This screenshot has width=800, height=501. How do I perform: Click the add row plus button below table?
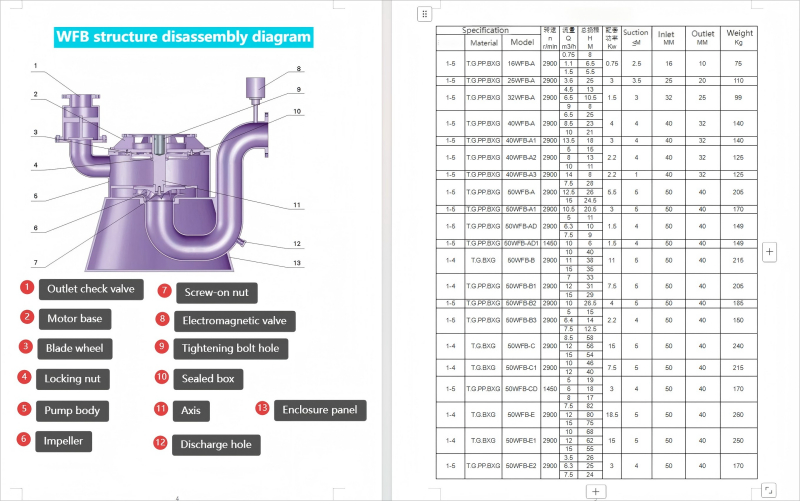click(x=595, y=491)
